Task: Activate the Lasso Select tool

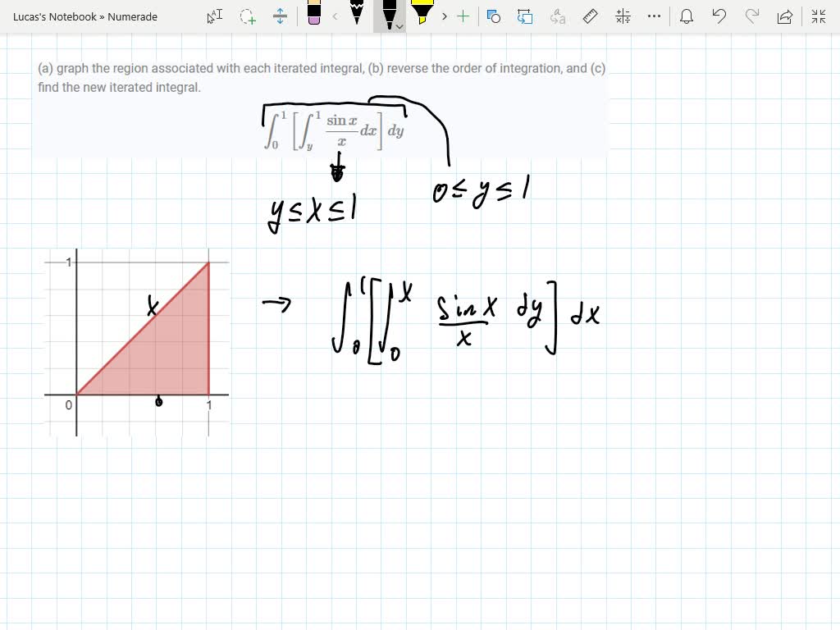Action: click(246, 16)
